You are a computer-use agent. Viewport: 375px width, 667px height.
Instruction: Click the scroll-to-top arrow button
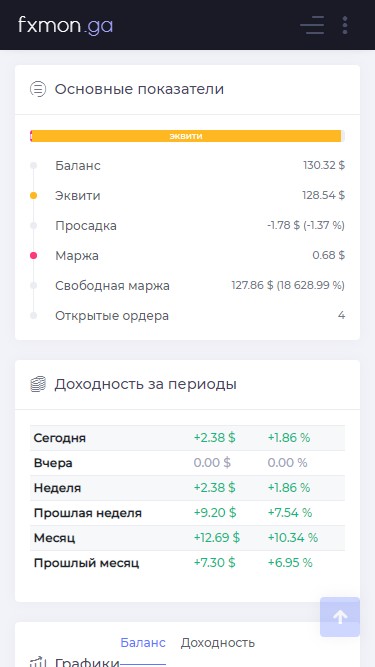tap(340, 617)
